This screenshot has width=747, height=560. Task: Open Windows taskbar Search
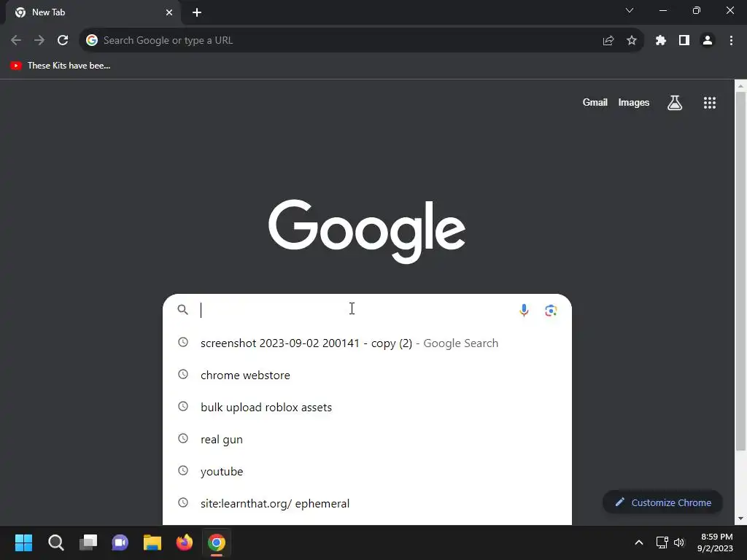(x=55, y=542)
